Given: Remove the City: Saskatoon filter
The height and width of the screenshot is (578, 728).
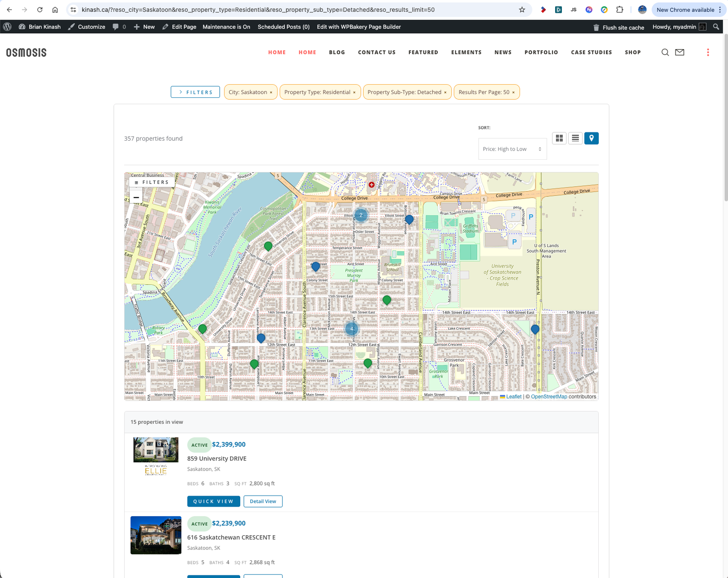Looking at the screenshot, I should pos(271,92).
